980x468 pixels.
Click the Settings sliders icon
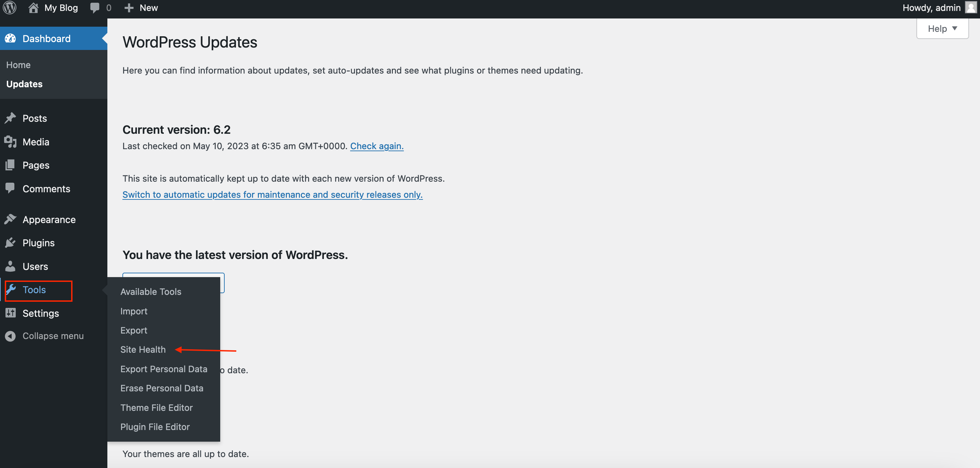(11, 313)
